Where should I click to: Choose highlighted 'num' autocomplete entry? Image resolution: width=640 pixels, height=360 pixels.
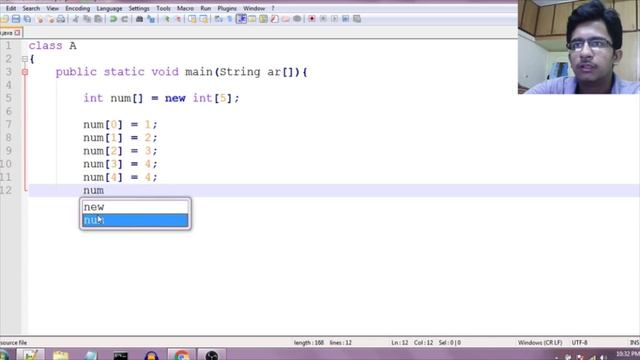click(x=135, y=220)
